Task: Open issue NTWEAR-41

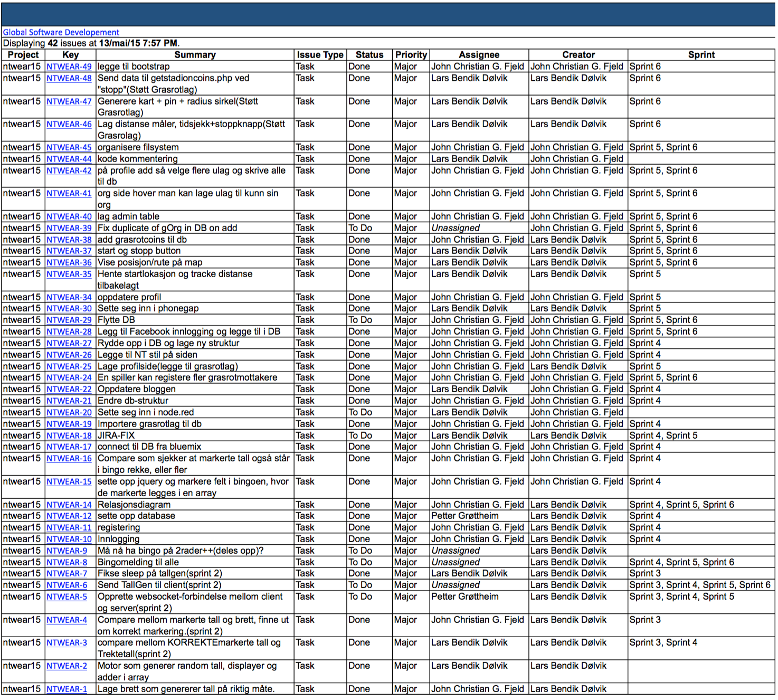Action: [69, 193]
